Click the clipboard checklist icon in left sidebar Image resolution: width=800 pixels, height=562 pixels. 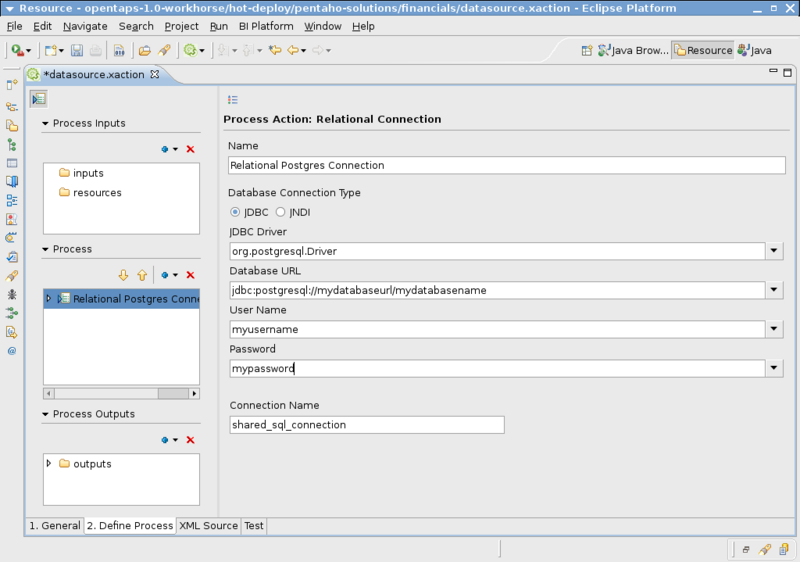click(12, 257)
